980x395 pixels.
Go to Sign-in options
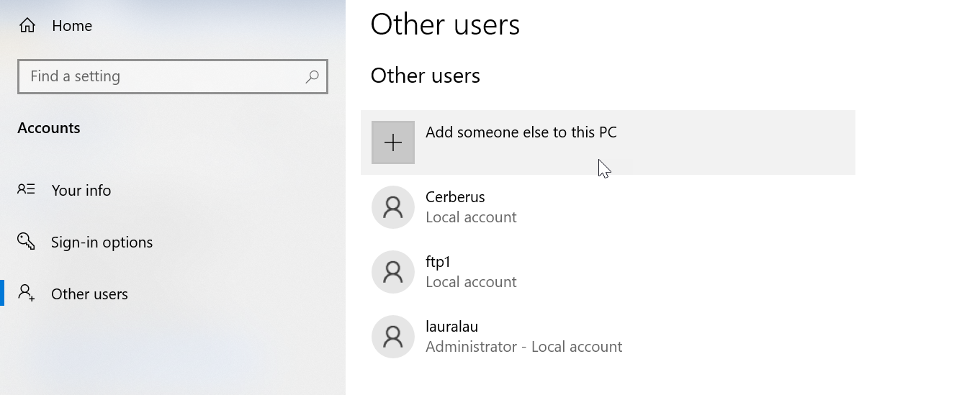point(102,242)
